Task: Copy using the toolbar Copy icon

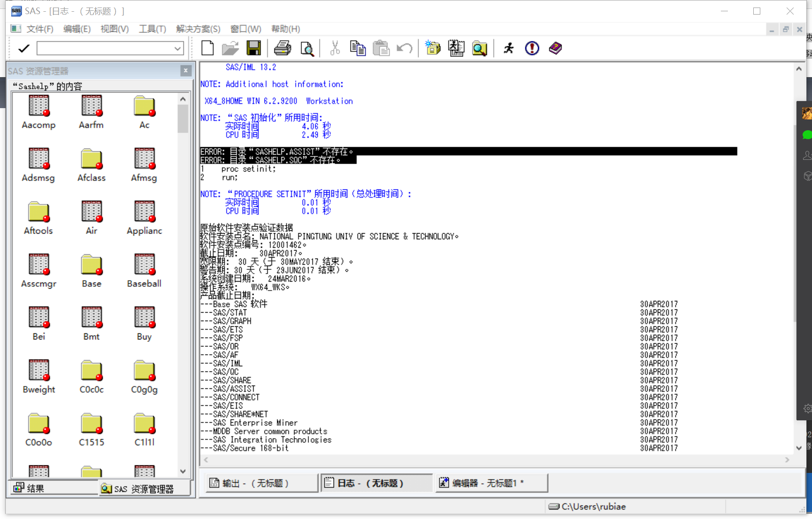Action: [358, 48]
